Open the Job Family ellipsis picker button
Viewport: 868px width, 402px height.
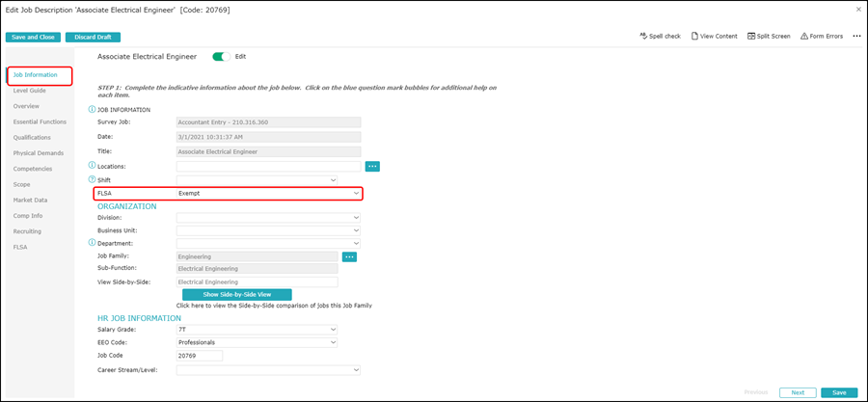pyautogui.click(x=349, y=256)
